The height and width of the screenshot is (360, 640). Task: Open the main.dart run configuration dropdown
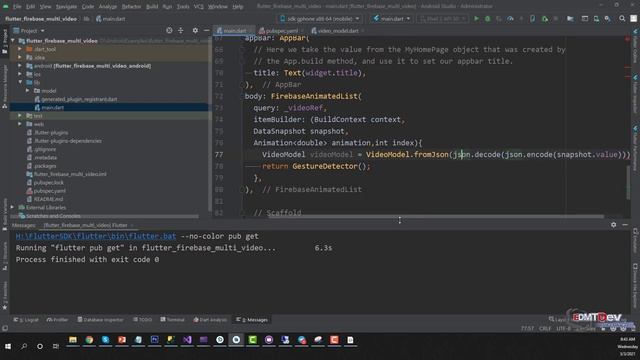click(392, 18)
